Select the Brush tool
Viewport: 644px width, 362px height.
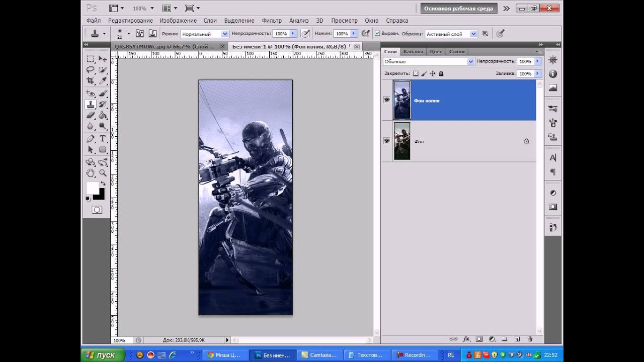pos(103,94)
